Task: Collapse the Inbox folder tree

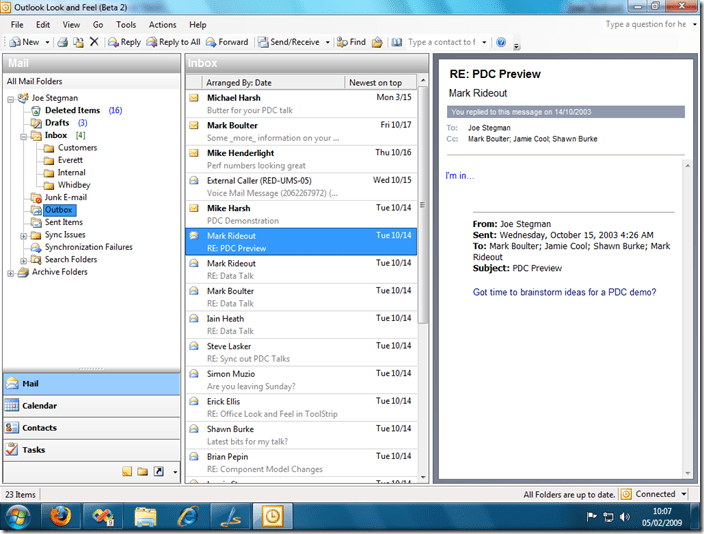Action: click(x=23, y=135)
